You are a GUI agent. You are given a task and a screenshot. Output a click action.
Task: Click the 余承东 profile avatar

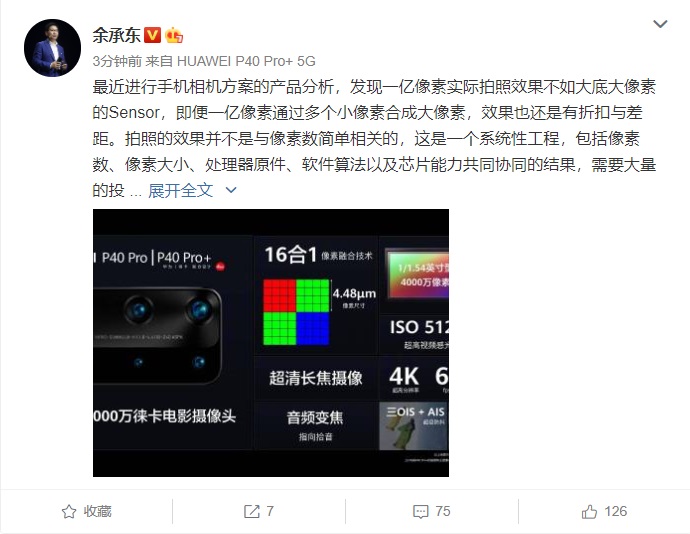[52, 48]
